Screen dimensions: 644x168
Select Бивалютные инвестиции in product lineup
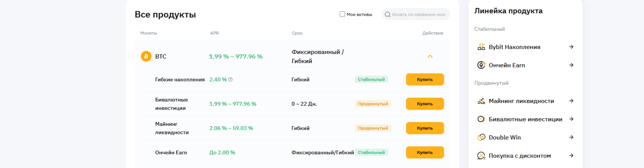tap(525, 119)
